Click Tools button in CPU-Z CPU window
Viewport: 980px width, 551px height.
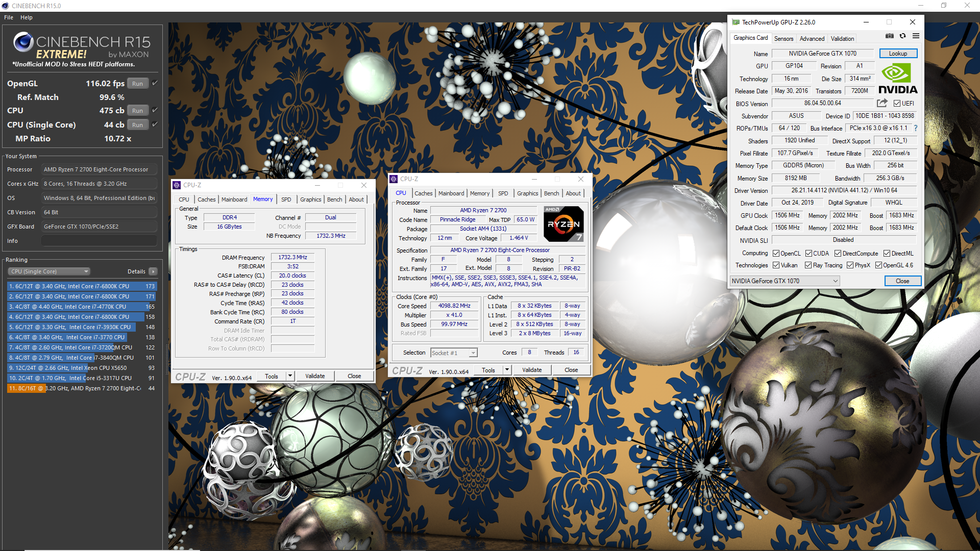488,370
